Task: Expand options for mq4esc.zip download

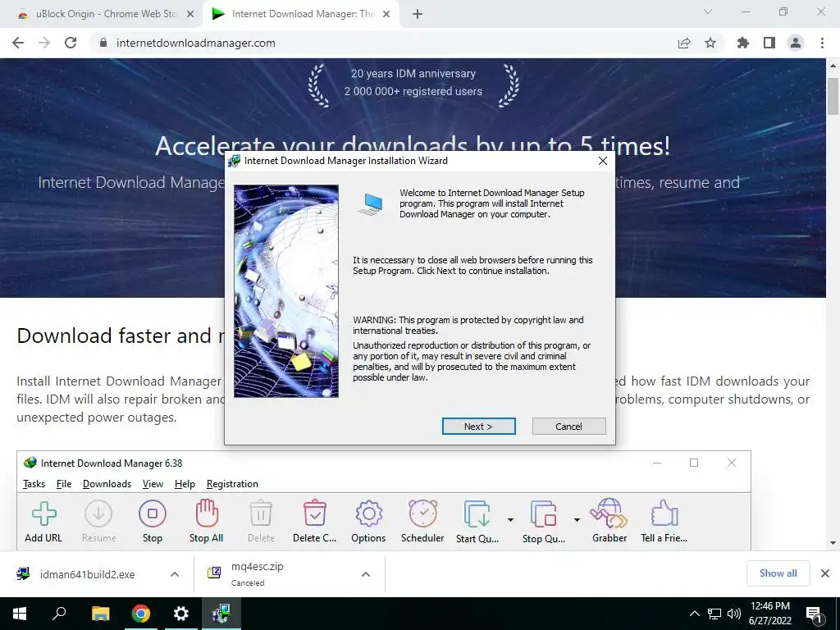Action: point(366,574)
